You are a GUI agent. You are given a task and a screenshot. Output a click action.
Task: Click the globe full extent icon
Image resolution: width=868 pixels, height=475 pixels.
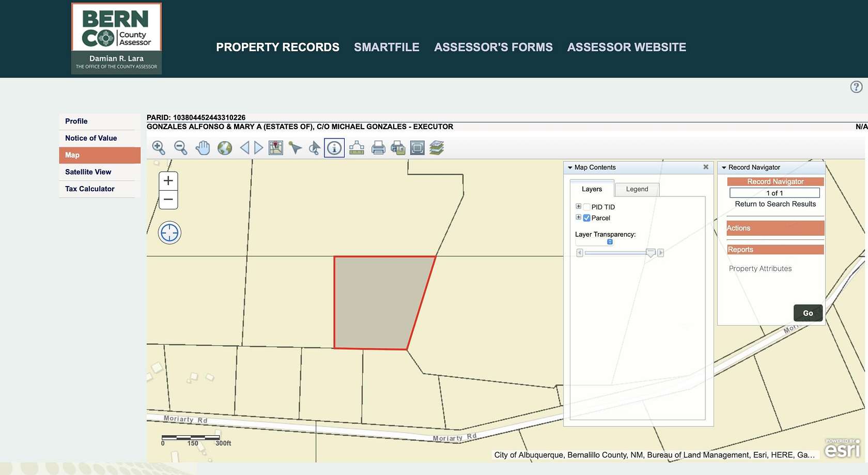224,147
